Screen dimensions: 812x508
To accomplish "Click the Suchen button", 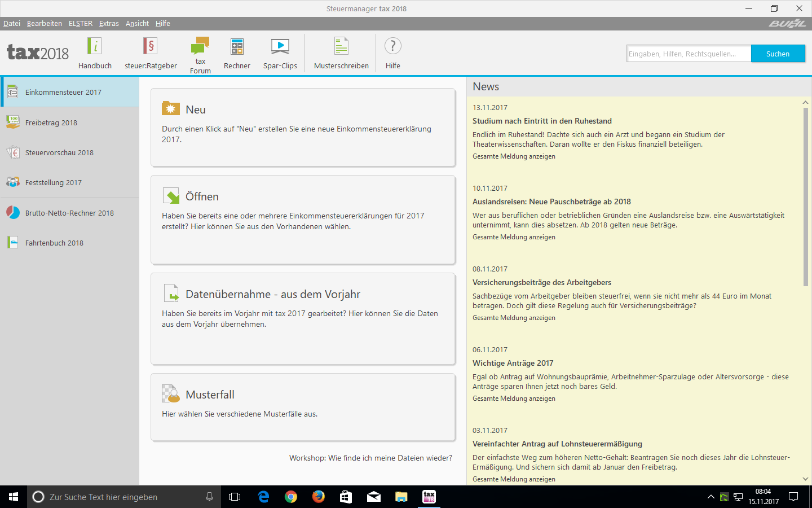I will [778, 54].
